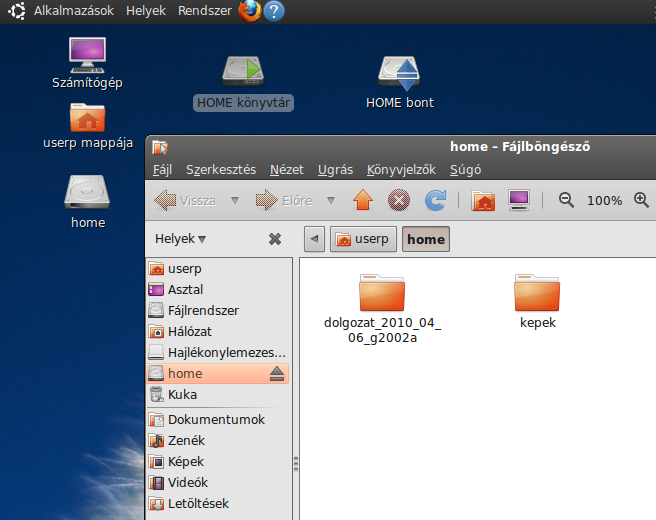
Task: Click the Vissza back button
Action: [x=186, y=201]
